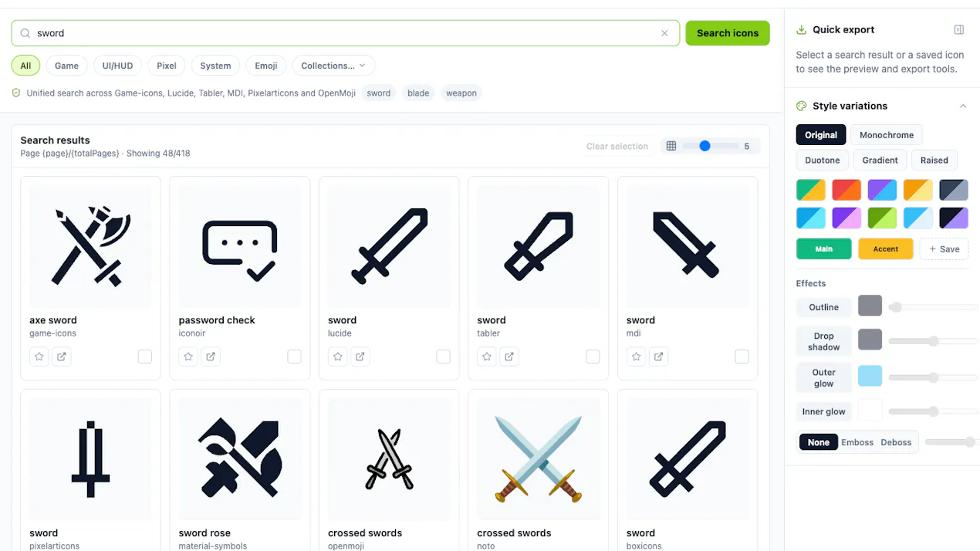Clear the search field with the X icon
980x551 pixels.
pos(664,33)
